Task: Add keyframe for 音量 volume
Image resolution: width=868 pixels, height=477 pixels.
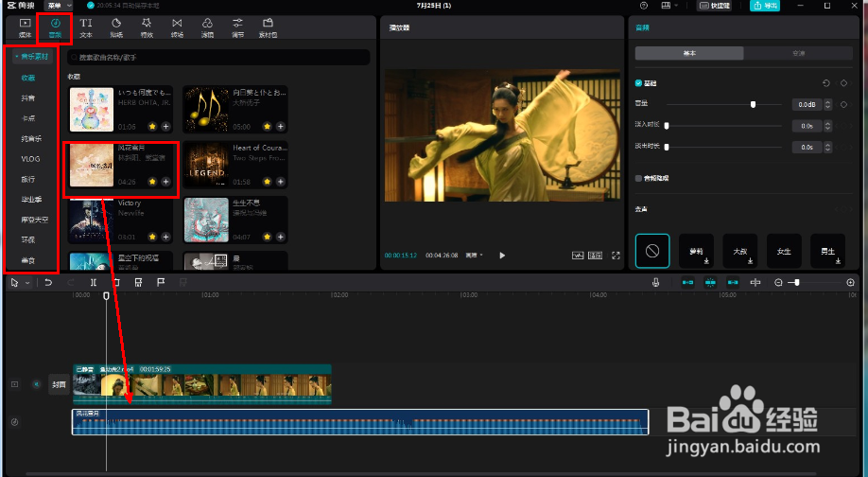Action: pyautogui.click(x=843, y=104)
